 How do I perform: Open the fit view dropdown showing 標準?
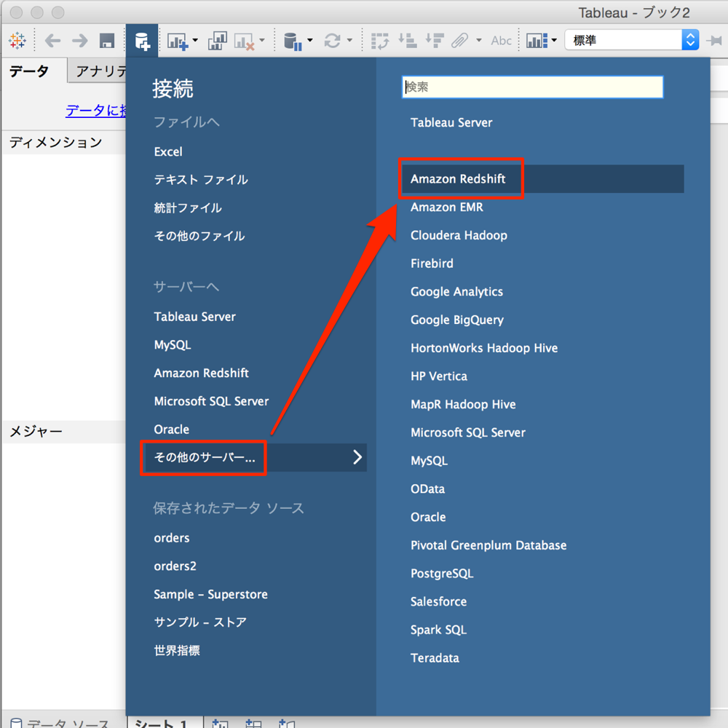pos(630,40)
